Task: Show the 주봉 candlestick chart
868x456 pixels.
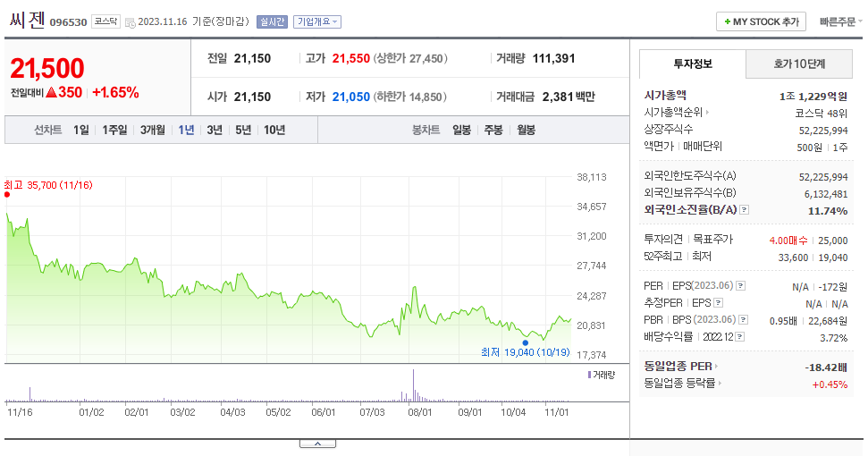Action: point(493,130)
